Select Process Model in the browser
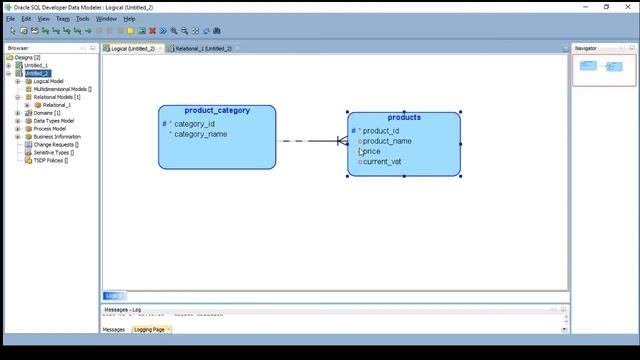The height and width of the screenshot is (360, 640). pos(49,129)
